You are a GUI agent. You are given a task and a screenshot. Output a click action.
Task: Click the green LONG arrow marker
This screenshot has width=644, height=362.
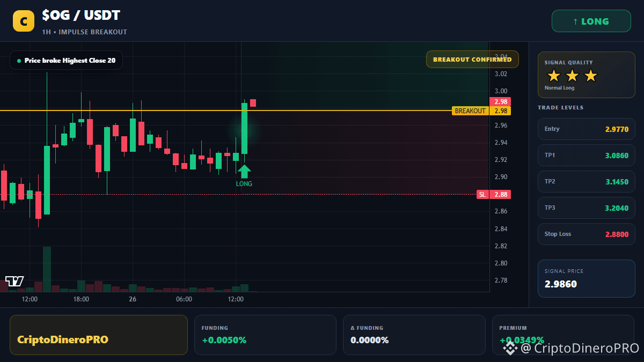[x=244, y=171]
